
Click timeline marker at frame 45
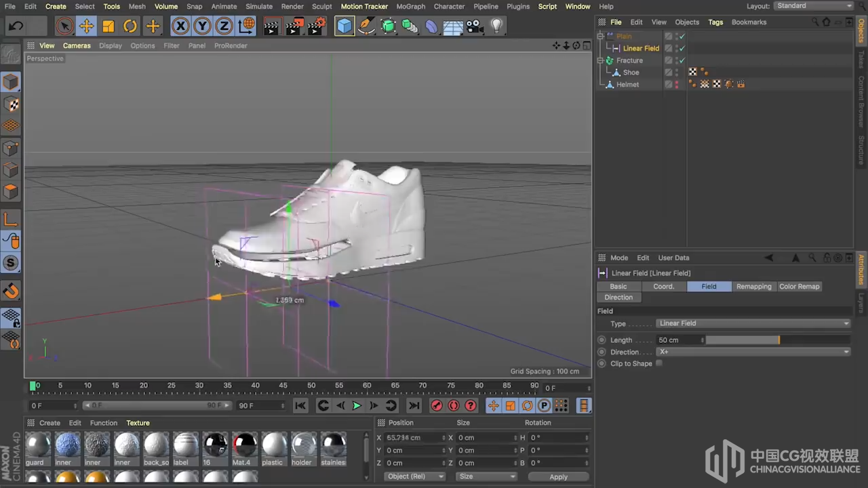coord(283,386)
